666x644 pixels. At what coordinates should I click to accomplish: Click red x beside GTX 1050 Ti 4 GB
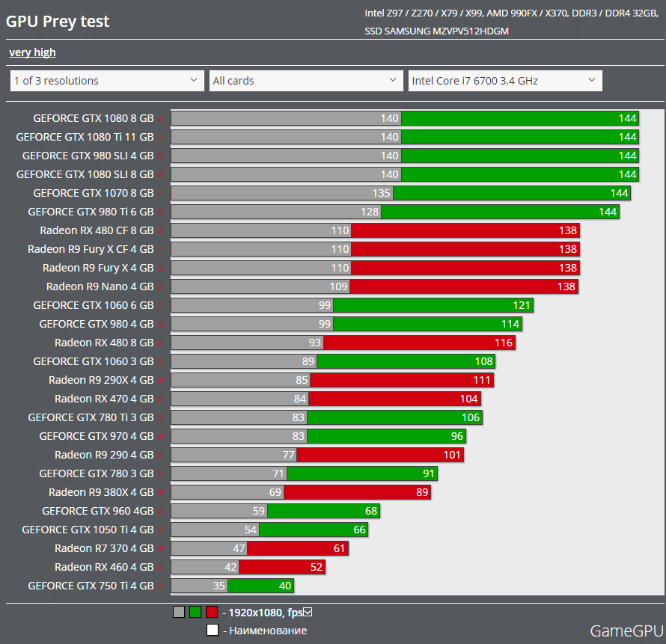click(161, 530)
